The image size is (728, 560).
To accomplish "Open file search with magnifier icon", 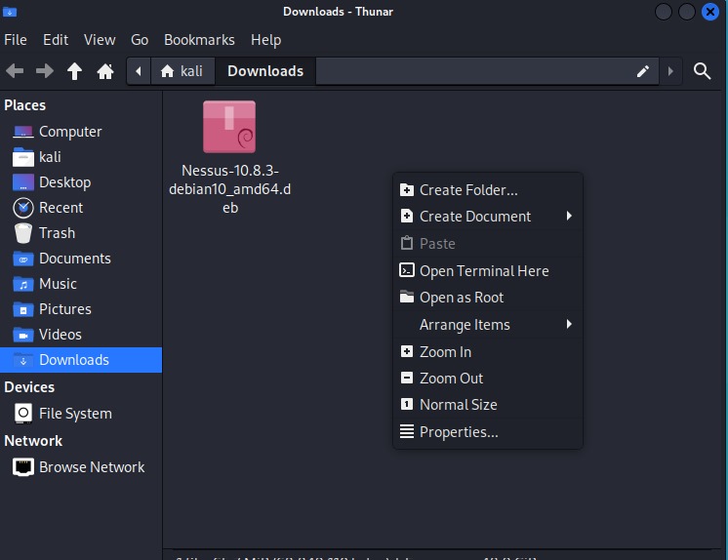I will pos(702,71).
